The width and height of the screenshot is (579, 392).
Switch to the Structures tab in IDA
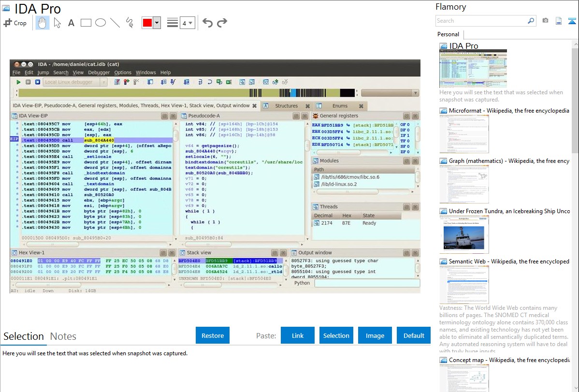pyautogui.click(x=286, y=106)
